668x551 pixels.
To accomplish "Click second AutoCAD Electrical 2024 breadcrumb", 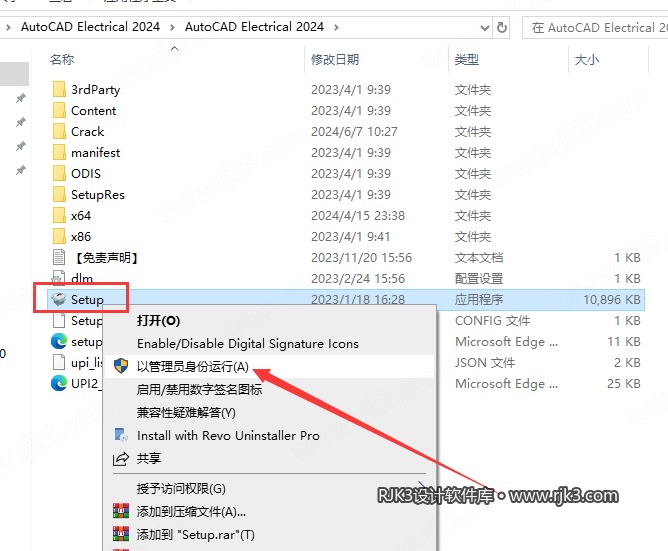I will pyautogui.click(x=254, y=27).
